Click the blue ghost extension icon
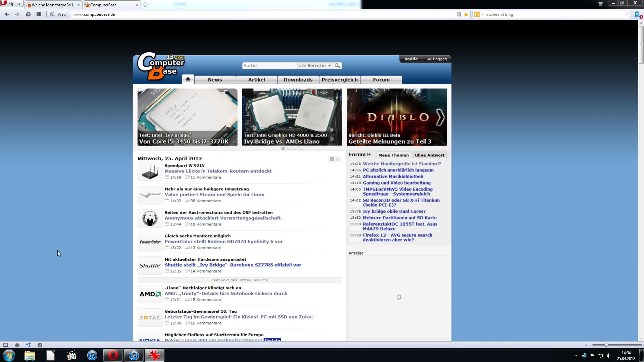Screen dimensions: 644x362 tap(638, 14)
